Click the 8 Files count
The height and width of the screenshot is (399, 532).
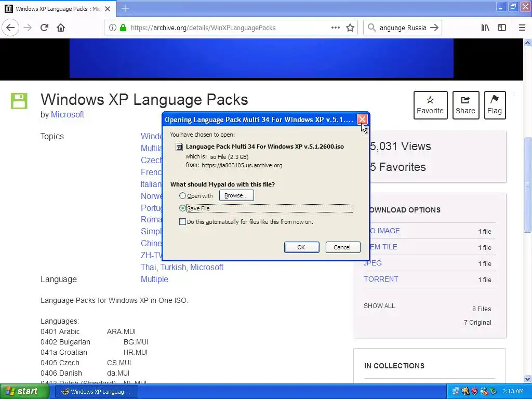tap(482, 309)
